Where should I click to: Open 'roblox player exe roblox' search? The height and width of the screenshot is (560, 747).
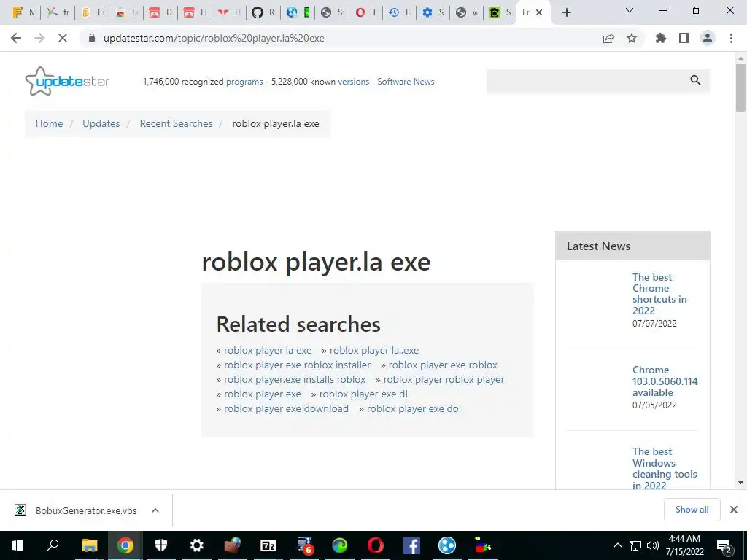(x=443, y=365)
